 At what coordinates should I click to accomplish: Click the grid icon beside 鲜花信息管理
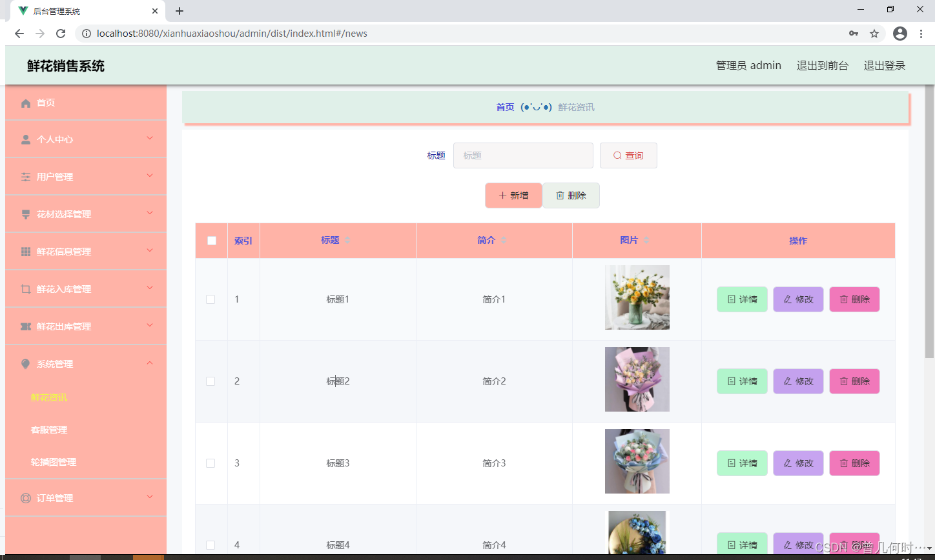26,252
